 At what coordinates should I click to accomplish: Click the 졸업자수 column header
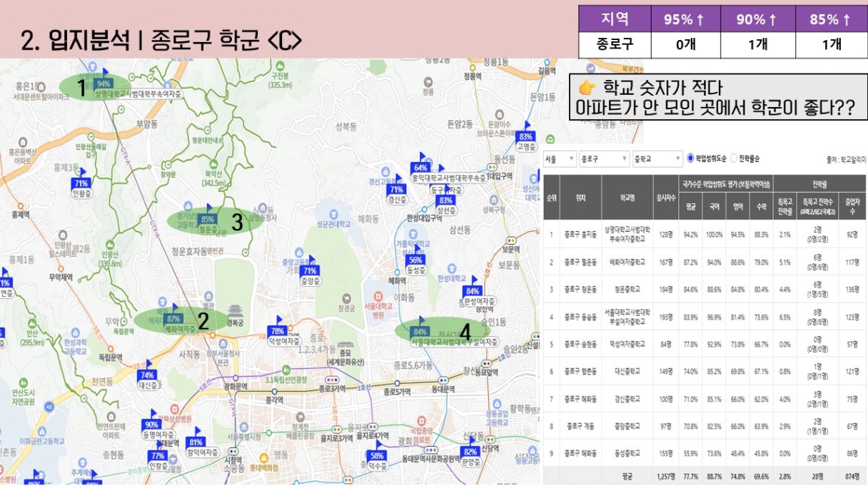[x=851, y=206]
